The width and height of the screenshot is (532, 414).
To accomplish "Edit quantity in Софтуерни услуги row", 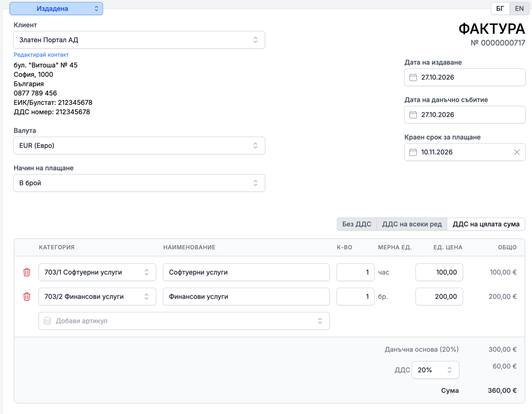I will tap(356, 272).
